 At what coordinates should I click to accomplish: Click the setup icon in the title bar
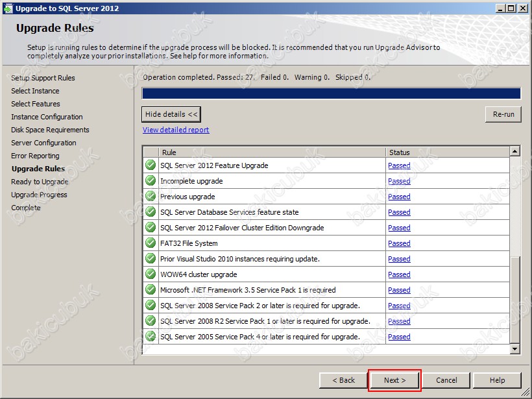coord(8,8)
